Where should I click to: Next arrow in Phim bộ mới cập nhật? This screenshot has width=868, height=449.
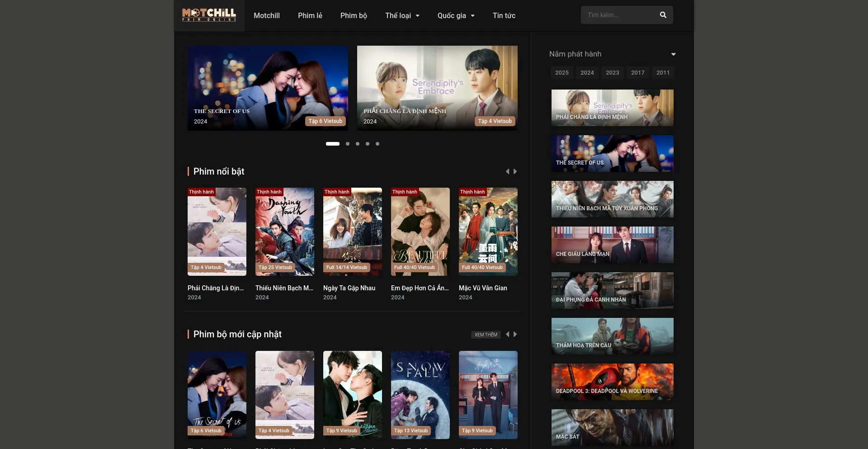[x=515, y=334]
